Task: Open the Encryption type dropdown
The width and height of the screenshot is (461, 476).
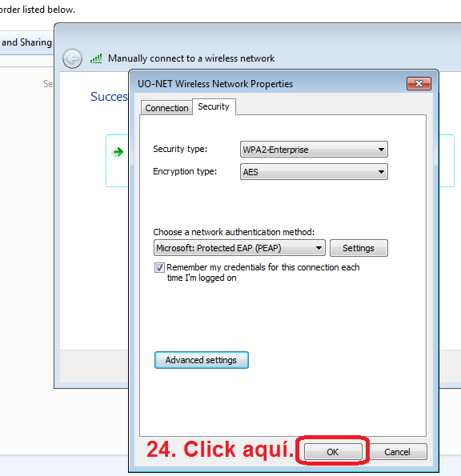Action: (314, 172)
